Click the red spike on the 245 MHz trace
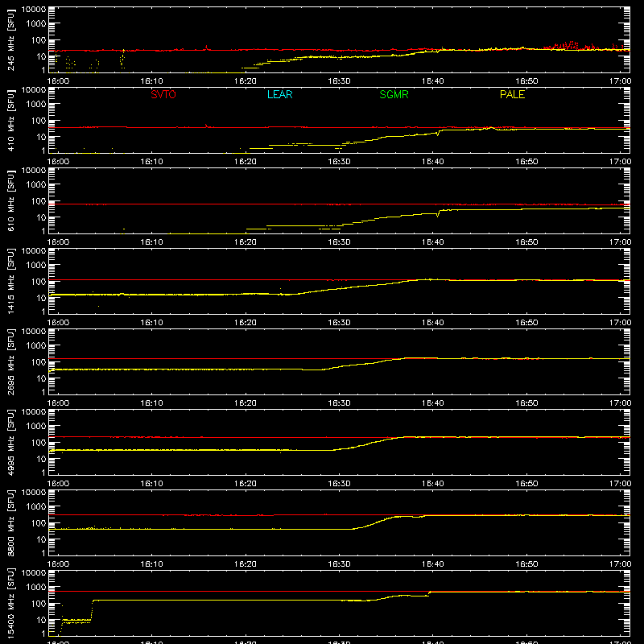Viewport: 644px width, 644px height. [207, 47]
